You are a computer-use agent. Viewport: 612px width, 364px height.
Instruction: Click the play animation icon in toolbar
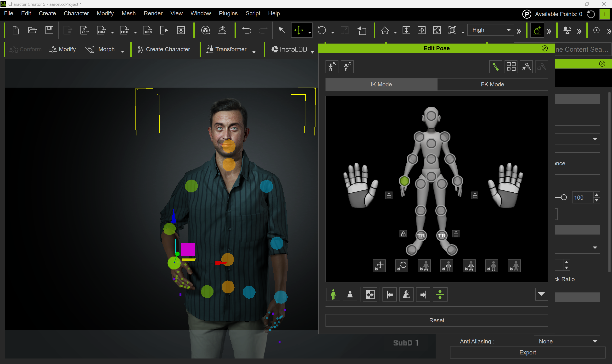pyautogui.click(x=596, y=30)
